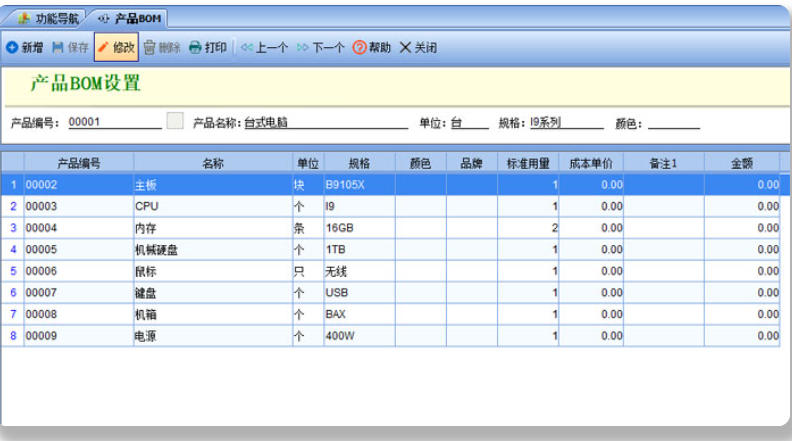Viewport: 792px width, 441px height.
Task: Click the 打印 (Print) printer icon
Action: [x=195, y=48]
